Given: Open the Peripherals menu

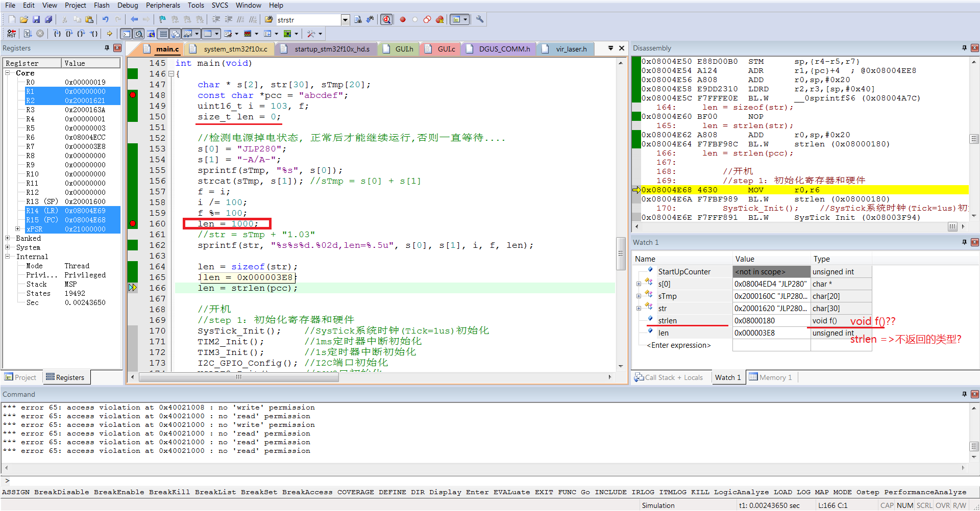Looking at the screenshot, I should pos(163,5).
